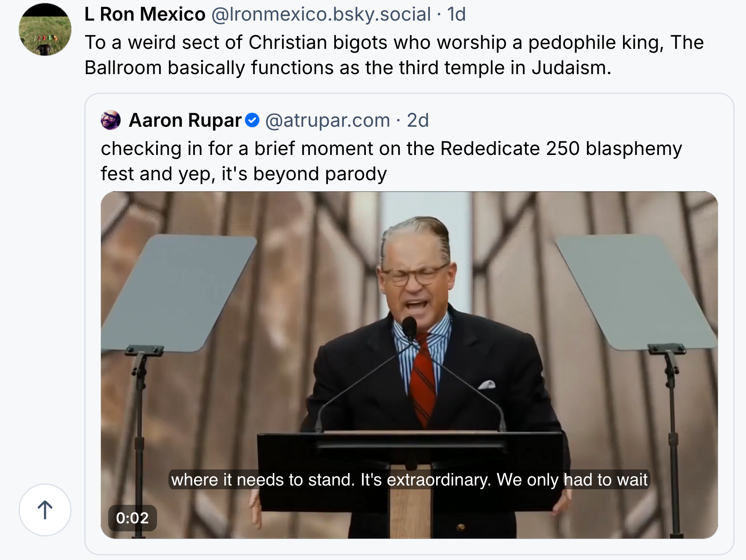The height and width of the screenshot is (560, 746).
Task: Open the quoted Rededicate 250 post text
Action: (x=391, y=161)
